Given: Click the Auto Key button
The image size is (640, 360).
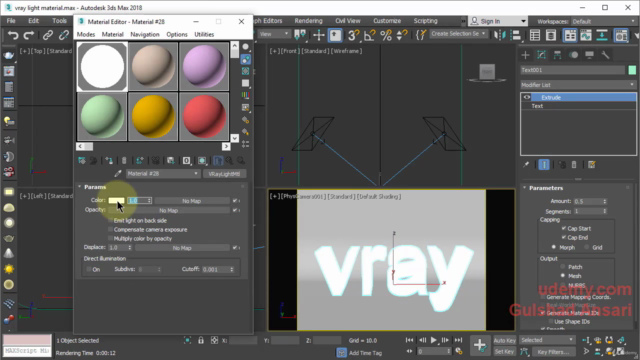Looking at the screenshot, I should [x=504, y=340].
